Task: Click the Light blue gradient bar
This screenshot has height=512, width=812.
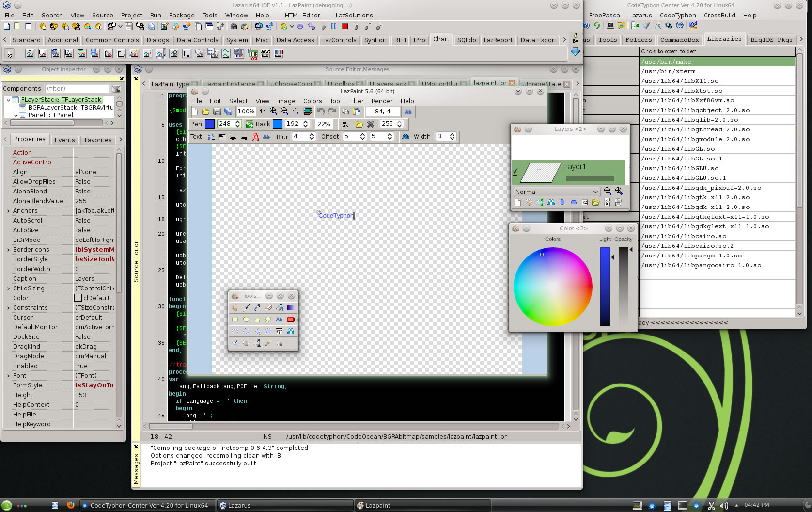Action: click(605, 287)
